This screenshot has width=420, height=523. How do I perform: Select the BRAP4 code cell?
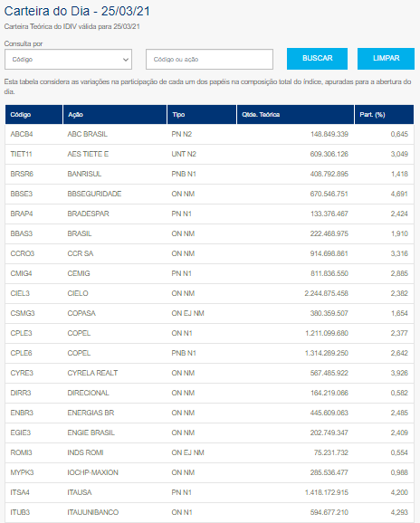tap(22, 214)
